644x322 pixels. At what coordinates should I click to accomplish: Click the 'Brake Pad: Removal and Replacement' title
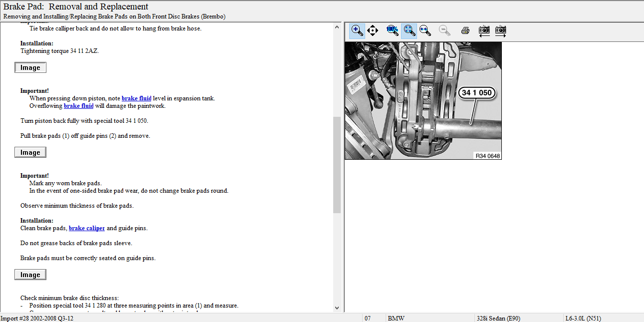(76, 6)
